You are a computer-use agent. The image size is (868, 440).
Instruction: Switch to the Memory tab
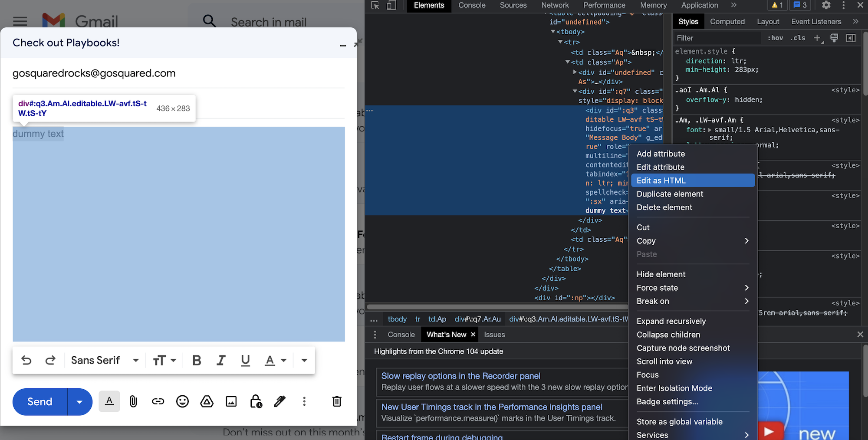(653, 5)
